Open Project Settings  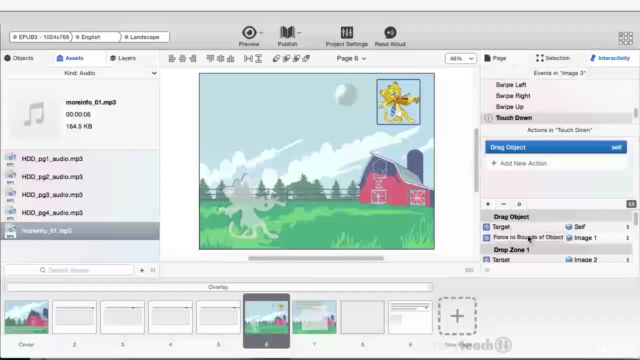click(x=347, y=36)
